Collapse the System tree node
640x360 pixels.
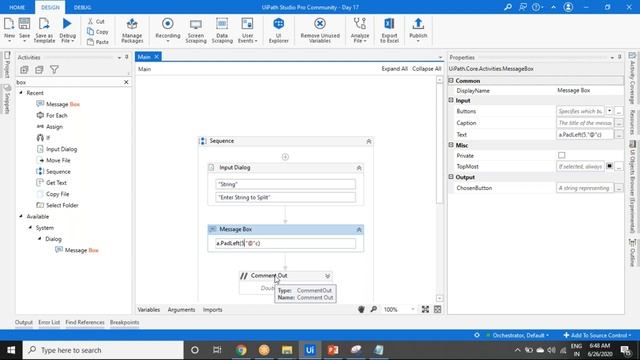(30, 227)
